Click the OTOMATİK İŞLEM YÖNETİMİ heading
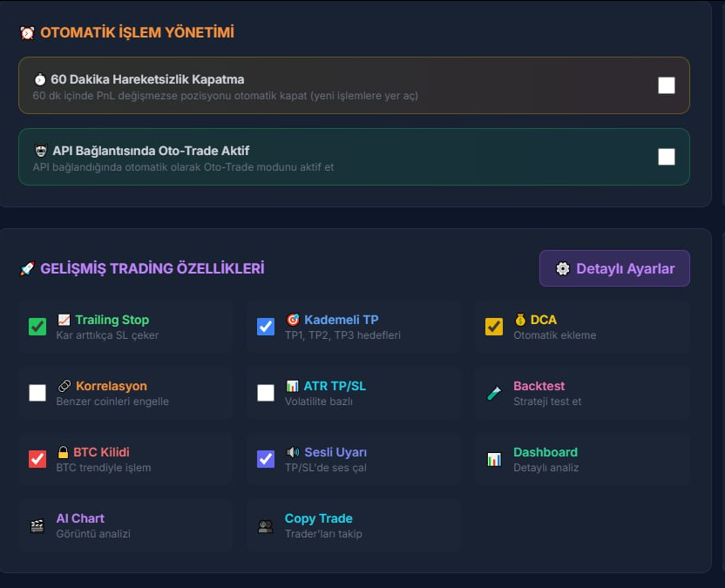 [x=138, y=33]
